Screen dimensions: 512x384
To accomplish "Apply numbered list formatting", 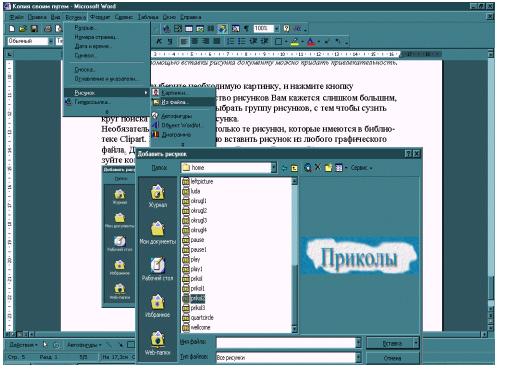I will click(231, 41).
